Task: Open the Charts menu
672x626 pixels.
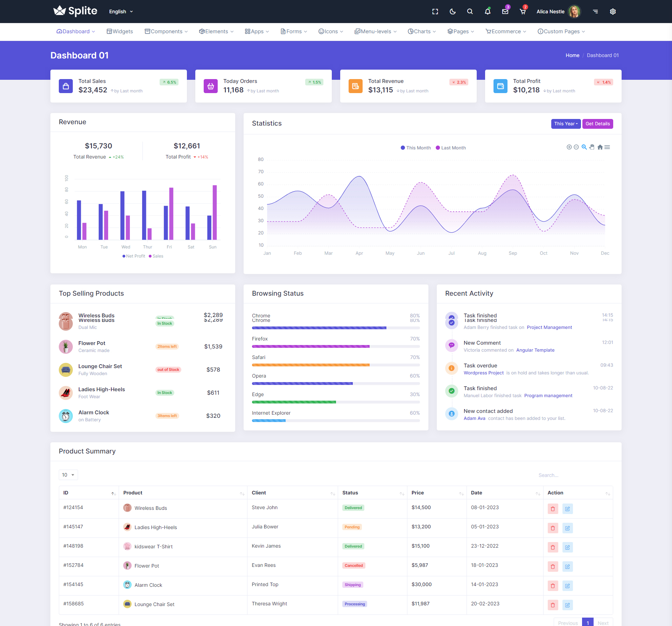Action: point(422,31)
